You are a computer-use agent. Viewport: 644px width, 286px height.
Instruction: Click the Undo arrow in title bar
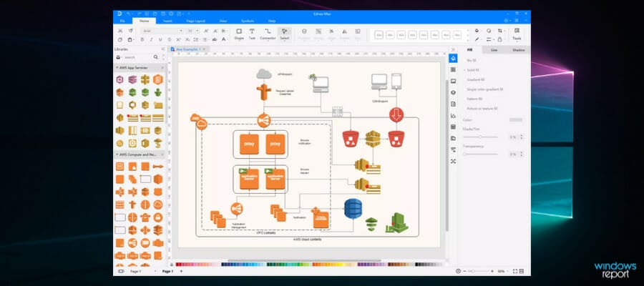[129, 14]
